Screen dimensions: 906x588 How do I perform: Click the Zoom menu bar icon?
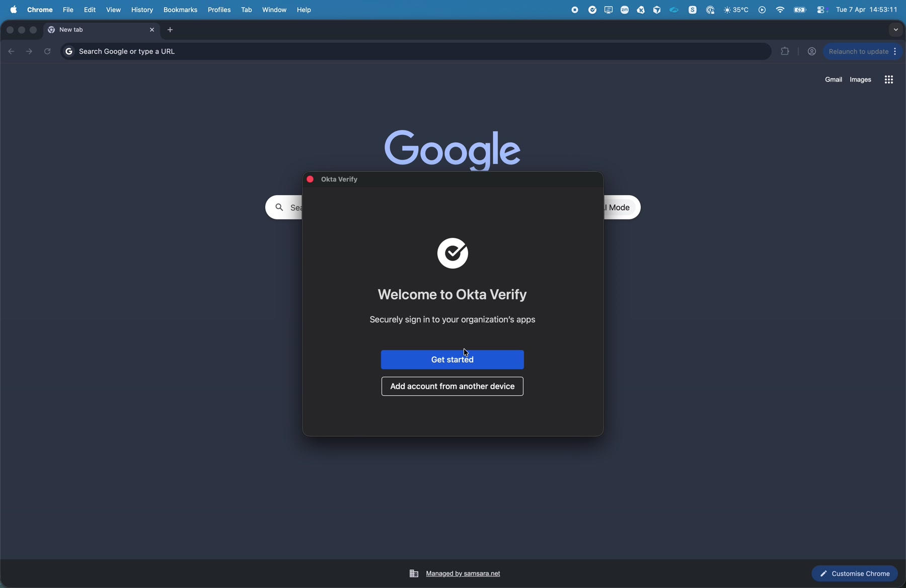(x=625, y=10)
